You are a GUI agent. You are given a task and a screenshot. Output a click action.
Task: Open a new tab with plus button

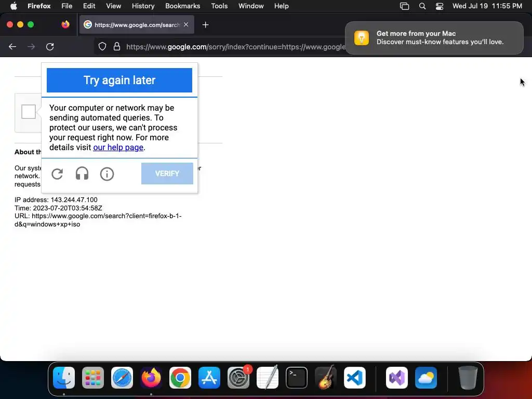[205, 25]
